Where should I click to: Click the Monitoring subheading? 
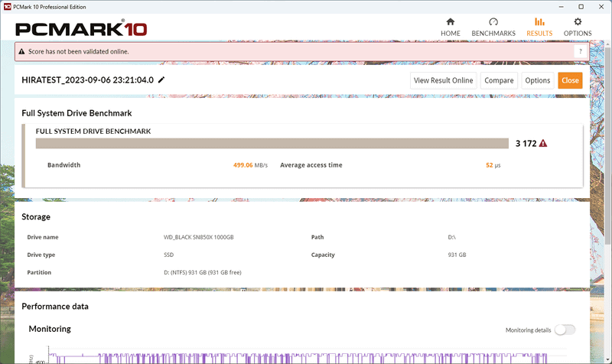pyautogui.click(x=50, y=329)
